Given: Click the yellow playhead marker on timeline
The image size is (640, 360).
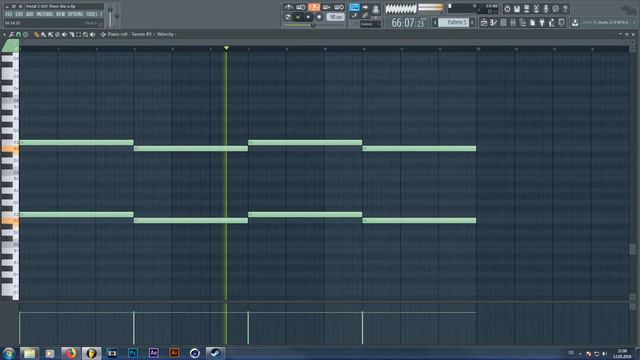Looking at the screenshot, I should click(x=226, y=48).
